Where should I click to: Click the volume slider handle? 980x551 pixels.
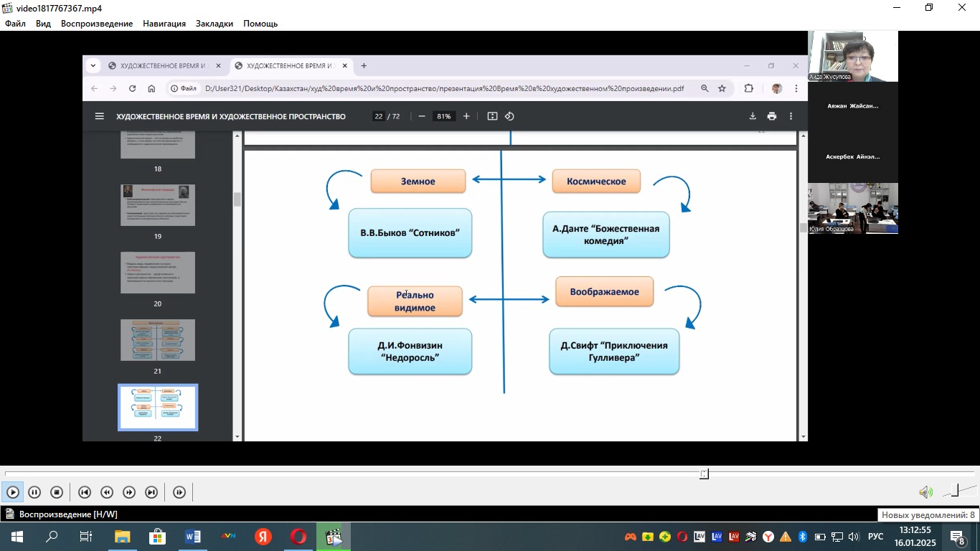pyautogui.click(x=955, y=491)
